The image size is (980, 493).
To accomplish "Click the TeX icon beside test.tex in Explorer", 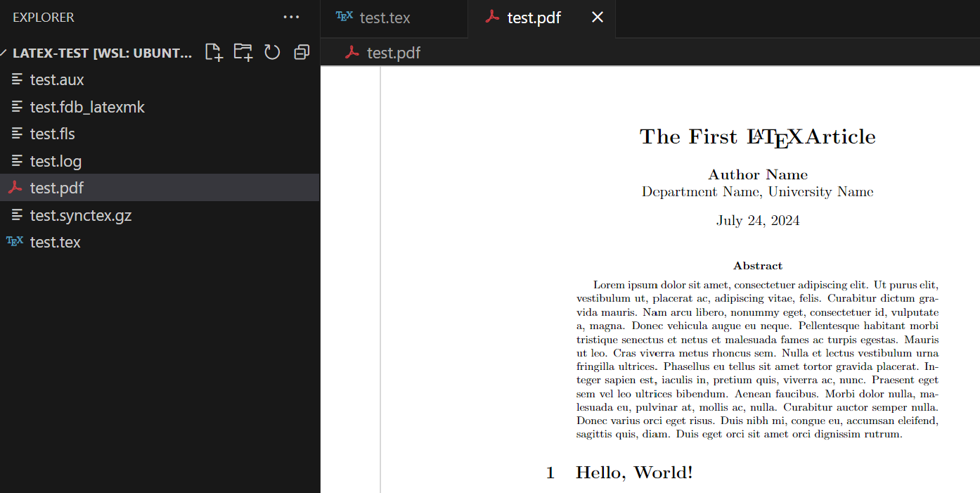I will coord(15,241).
